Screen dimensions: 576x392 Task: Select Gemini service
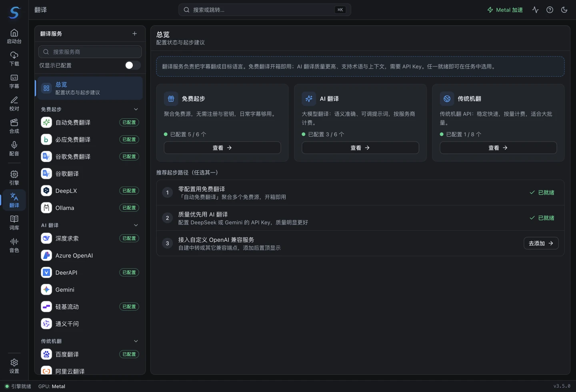pyautogui.click(x=90, y=289)
